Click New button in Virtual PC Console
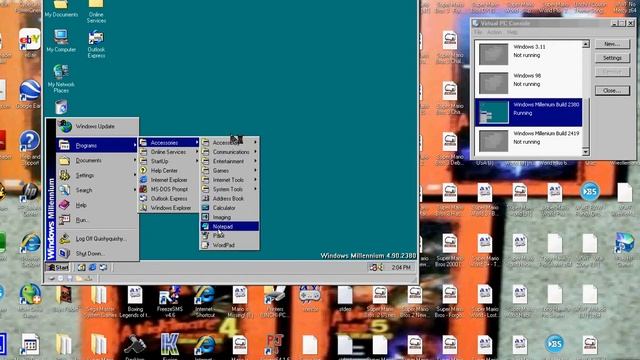640x360 pixels. click(612, 44)
